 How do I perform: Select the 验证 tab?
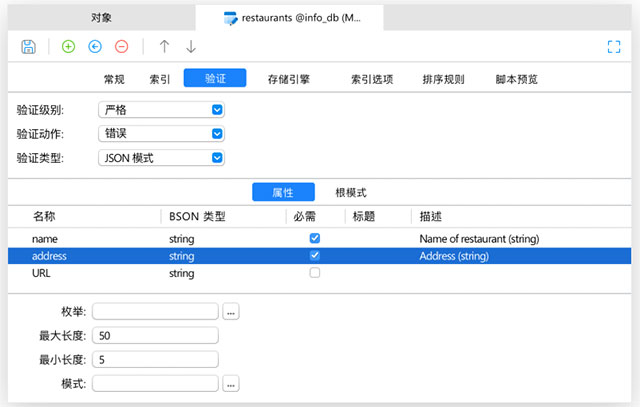coord(215,78)
